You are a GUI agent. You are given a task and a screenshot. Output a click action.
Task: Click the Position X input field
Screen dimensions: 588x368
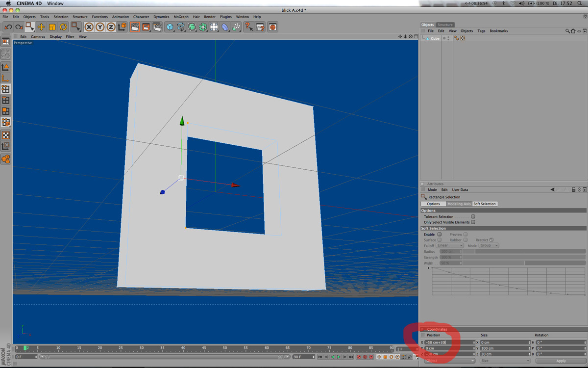tap(449, 342)
